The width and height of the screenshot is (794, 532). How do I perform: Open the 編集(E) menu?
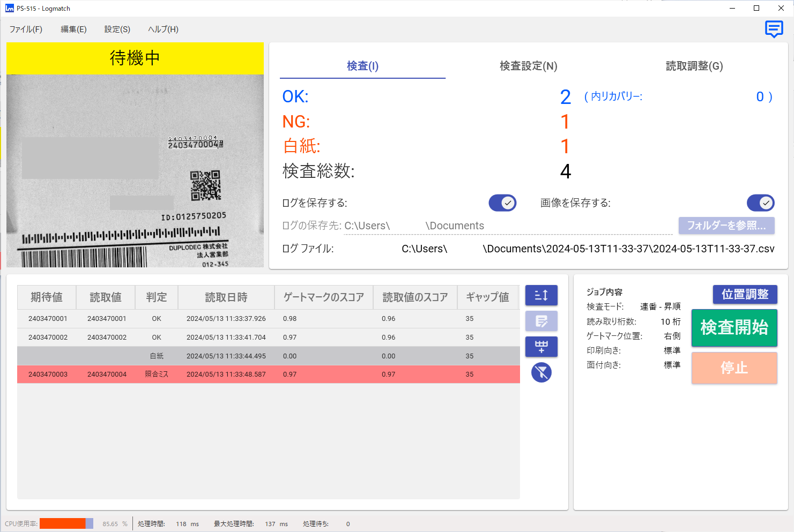[73, 29]
